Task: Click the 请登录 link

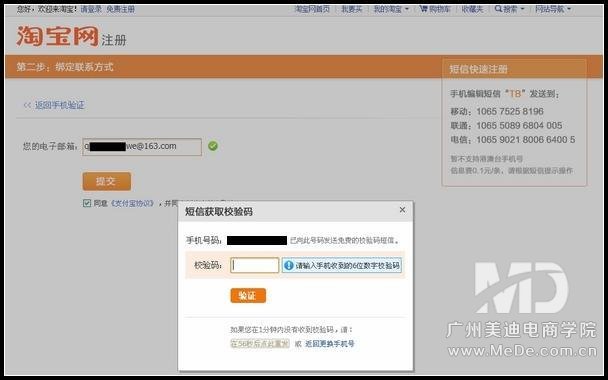Action: click(91, 9)
